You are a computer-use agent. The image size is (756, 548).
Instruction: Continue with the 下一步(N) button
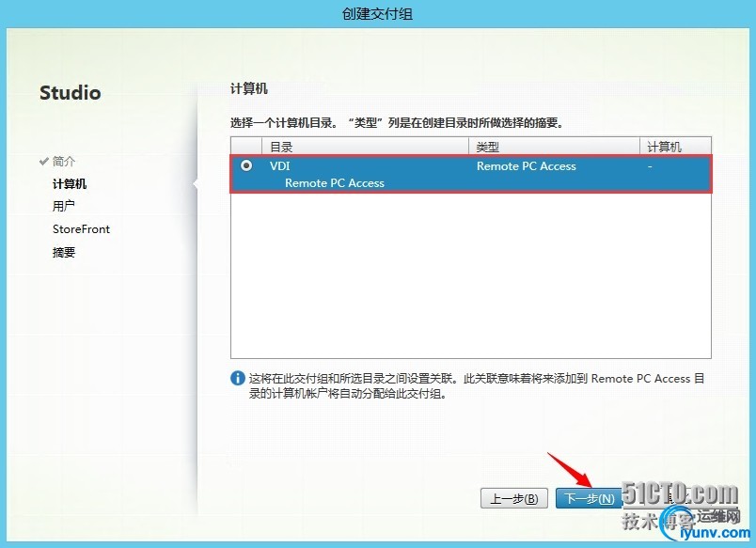(x=590, y=498)
